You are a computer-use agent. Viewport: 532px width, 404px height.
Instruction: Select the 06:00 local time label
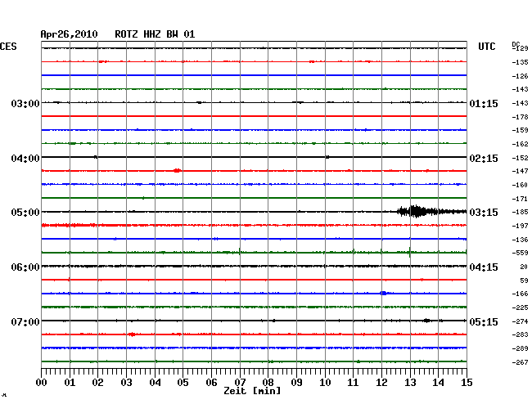tap(25, 267)
